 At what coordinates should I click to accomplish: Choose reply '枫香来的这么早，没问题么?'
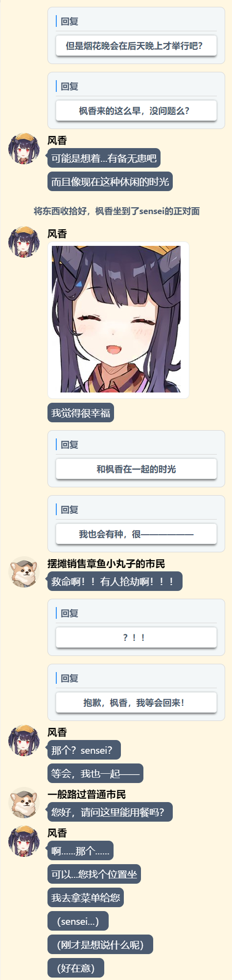tap(136, 111)
